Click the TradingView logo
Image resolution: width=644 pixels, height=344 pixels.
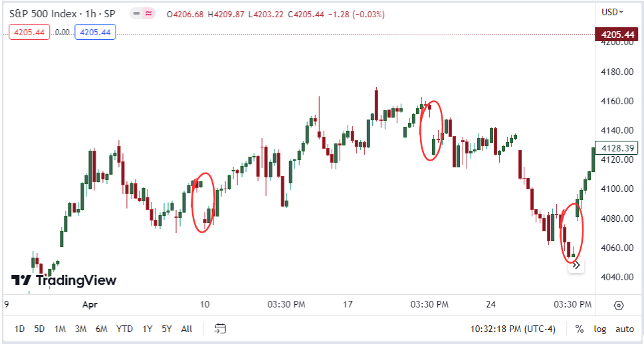point(64,280)
